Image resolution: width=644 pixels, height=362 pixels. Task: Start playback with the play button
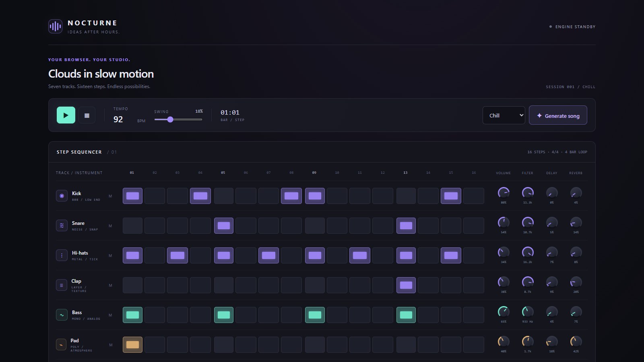coord(66,115)
